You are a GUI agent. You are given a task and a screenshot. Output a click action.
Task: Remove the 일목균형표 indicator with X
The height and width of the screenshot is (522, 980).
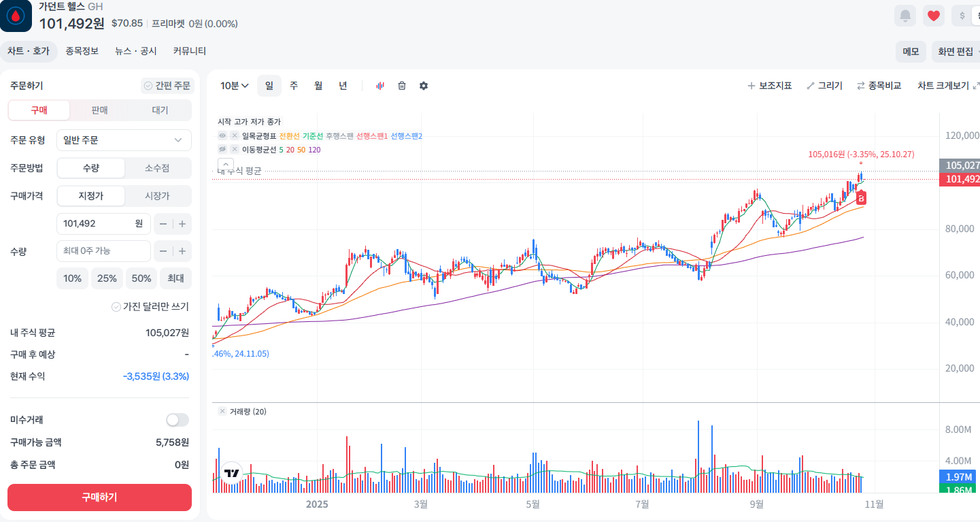click(234, 136)
